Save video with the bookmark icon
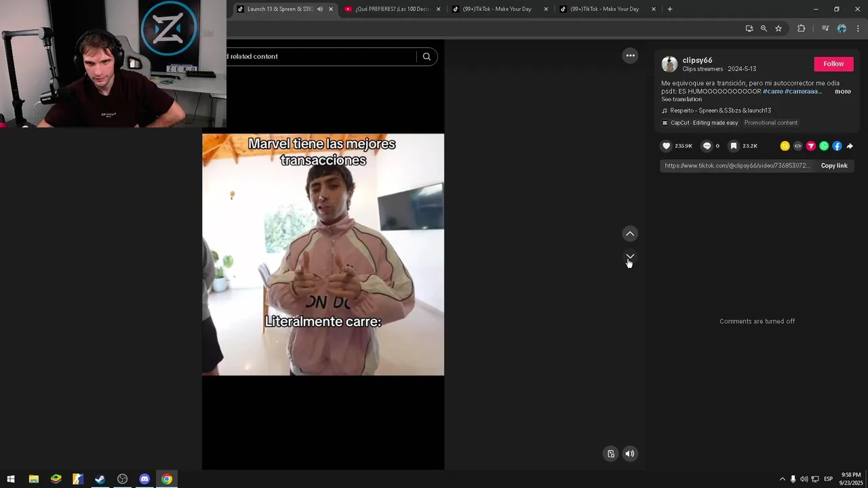 pos(733,146)
